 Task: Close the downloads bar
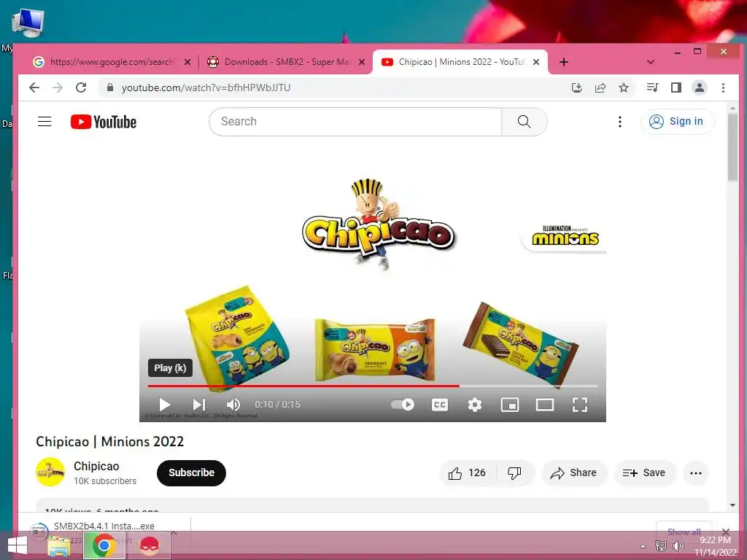pyautogui.click(x=726, y=532)
